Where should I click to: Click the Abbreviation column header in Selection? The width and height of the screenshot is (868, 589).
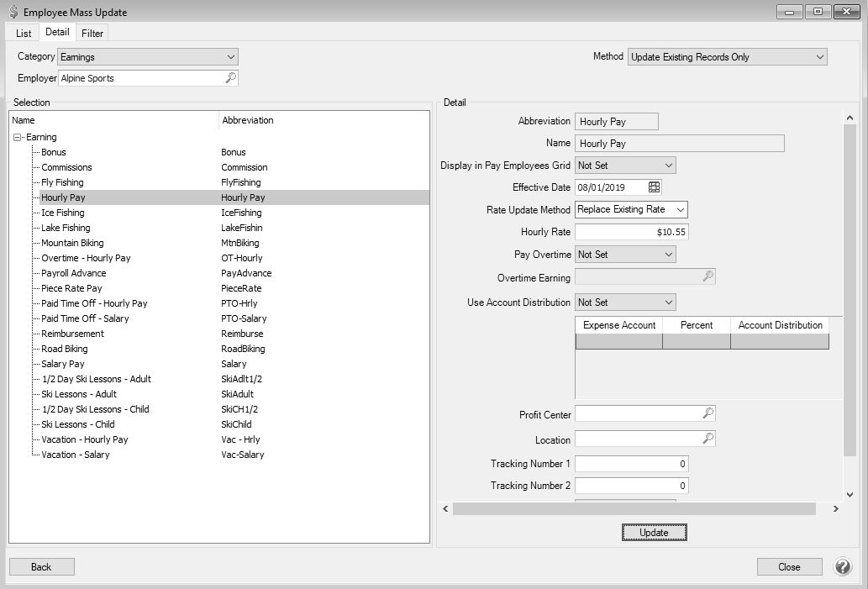tap(324, 120)
